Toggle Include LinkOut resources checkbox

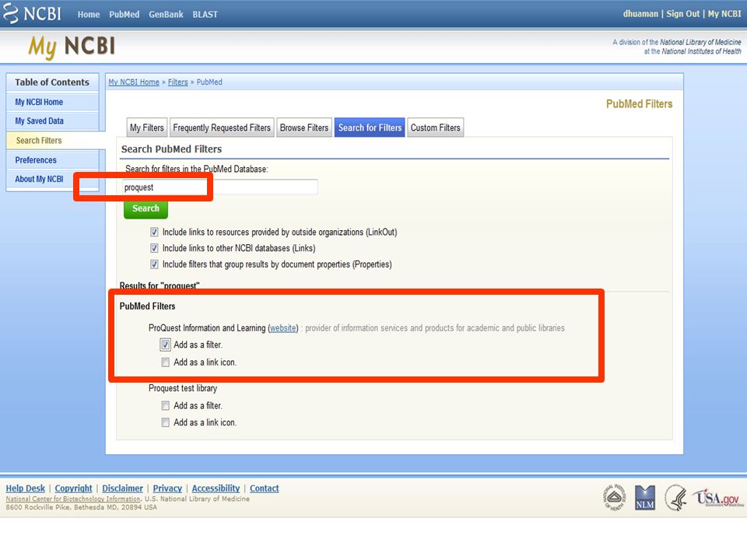[x=154, y=232]
